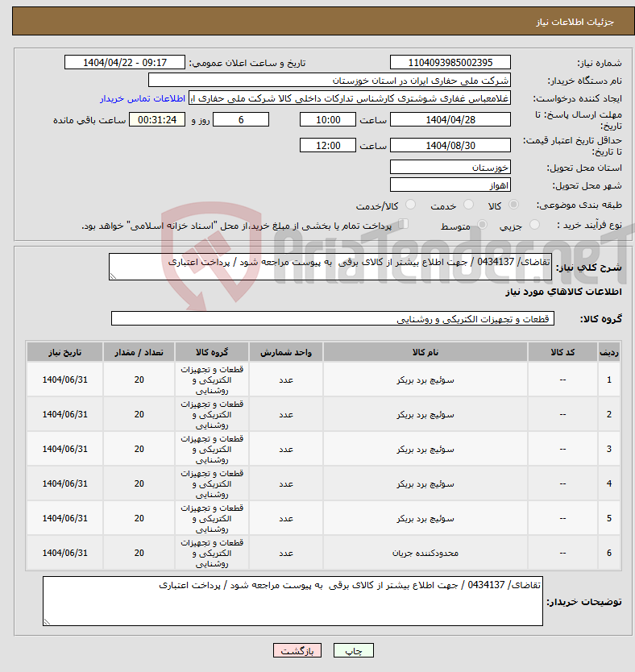
Task: Click the unit عدد in row 3
Action: [x=286, y=450]
